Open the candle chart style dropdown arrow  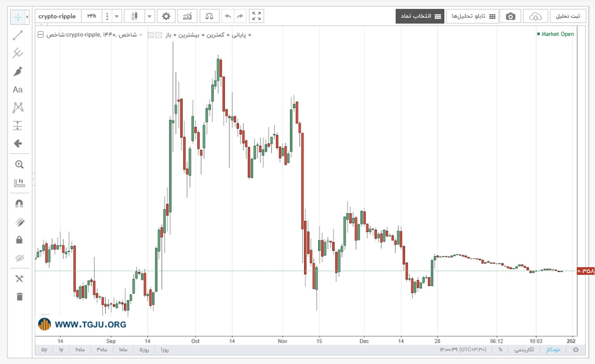point(149,16)
